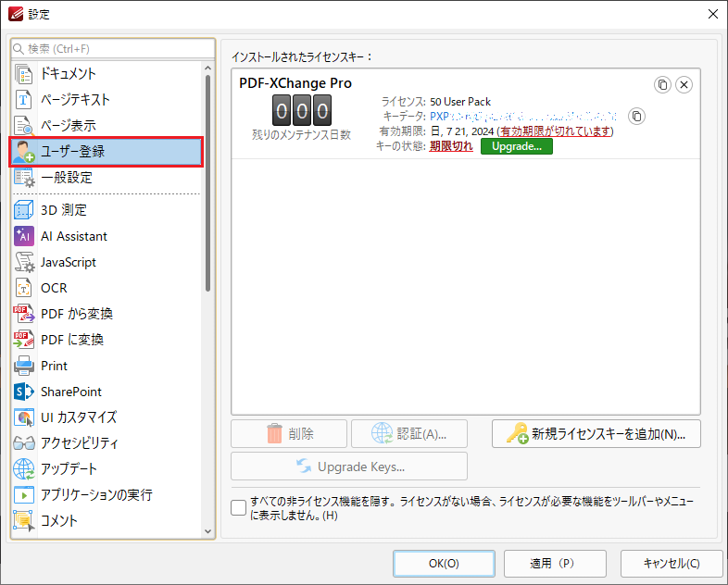The width and height of the screenshot is (728, 585).
Task: Copy license info with top-right copy icon
Action: click(x=662, y=85)
